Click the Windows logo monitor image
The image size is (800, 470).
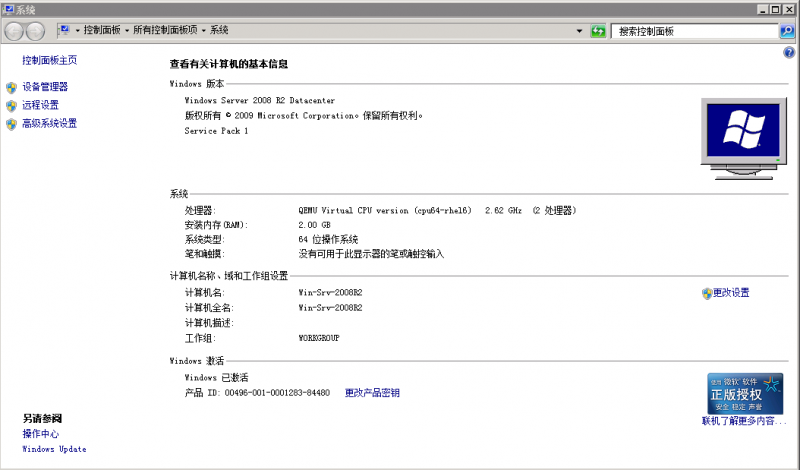tap(743, 138)
